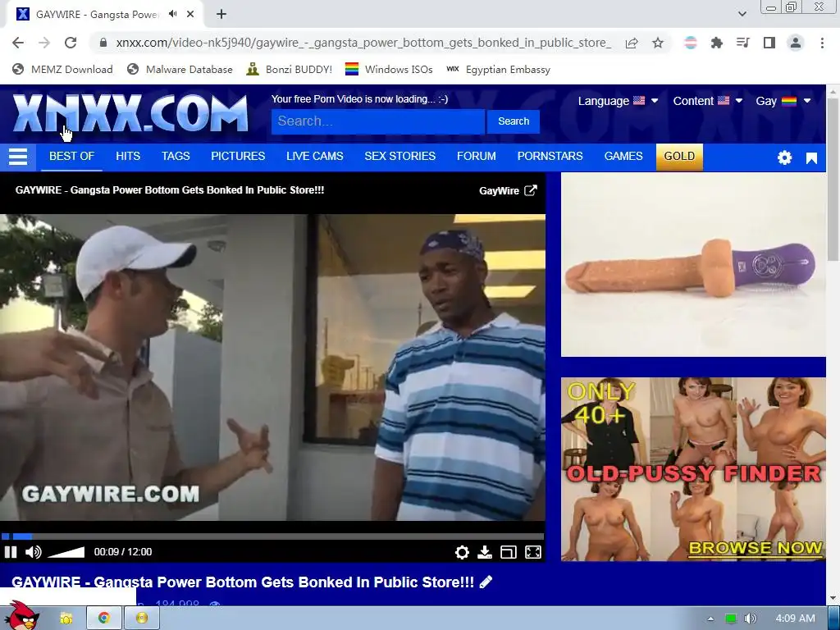Open the taskbar volume speaker icon

point(751,619)
